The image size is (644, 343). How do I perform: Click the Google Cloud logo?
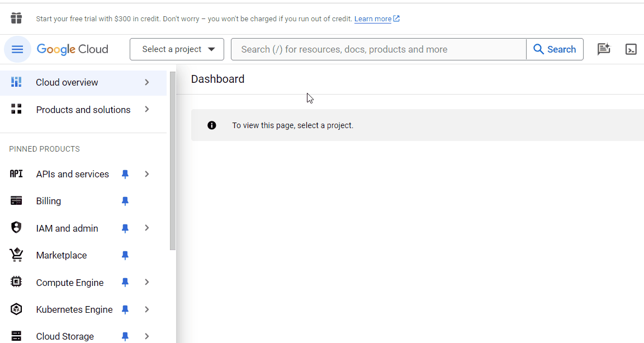tap(72, 49)
